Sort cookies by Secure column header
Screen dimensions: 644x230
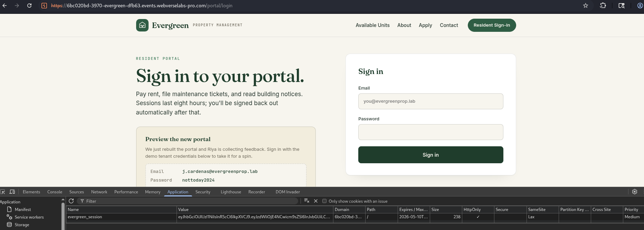pyautogui.click(x=510, y=210)
